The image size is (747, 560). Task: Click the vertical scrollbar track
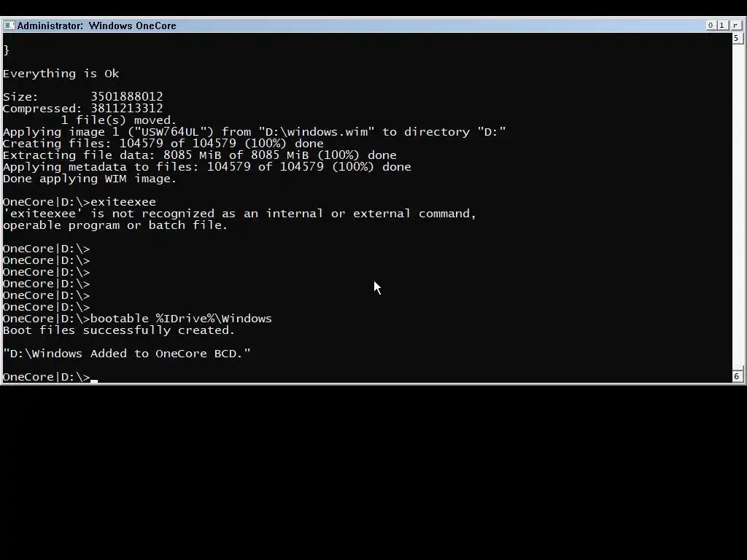[x=737, y=206]
